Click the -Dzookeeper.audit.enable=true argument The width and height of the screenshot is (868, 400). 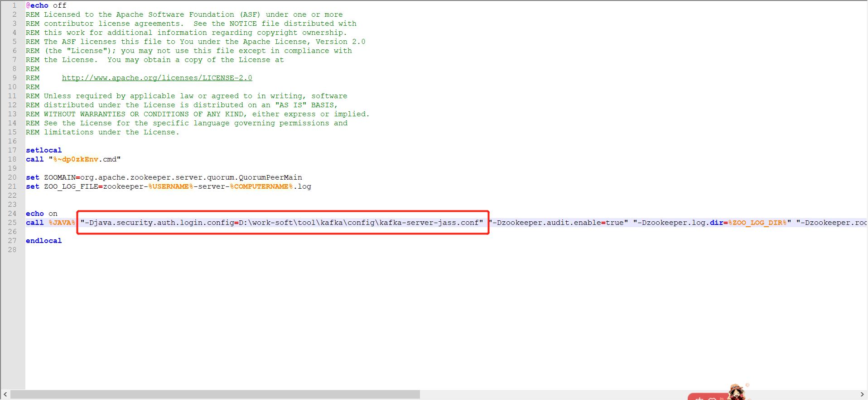560,223
